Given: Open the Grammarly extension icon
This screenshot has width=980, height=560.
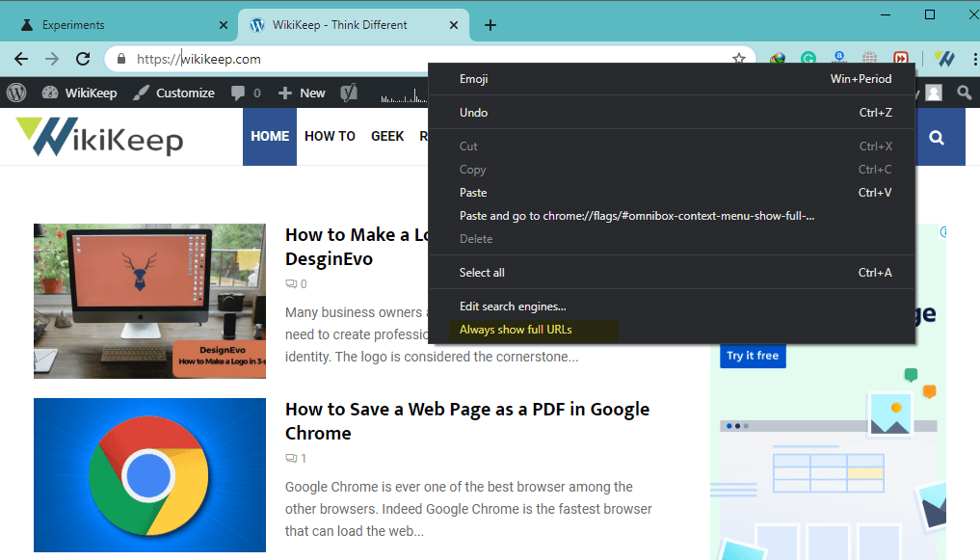Looking at the screenshot, I should pyautogui.click(x=808, y=58).
